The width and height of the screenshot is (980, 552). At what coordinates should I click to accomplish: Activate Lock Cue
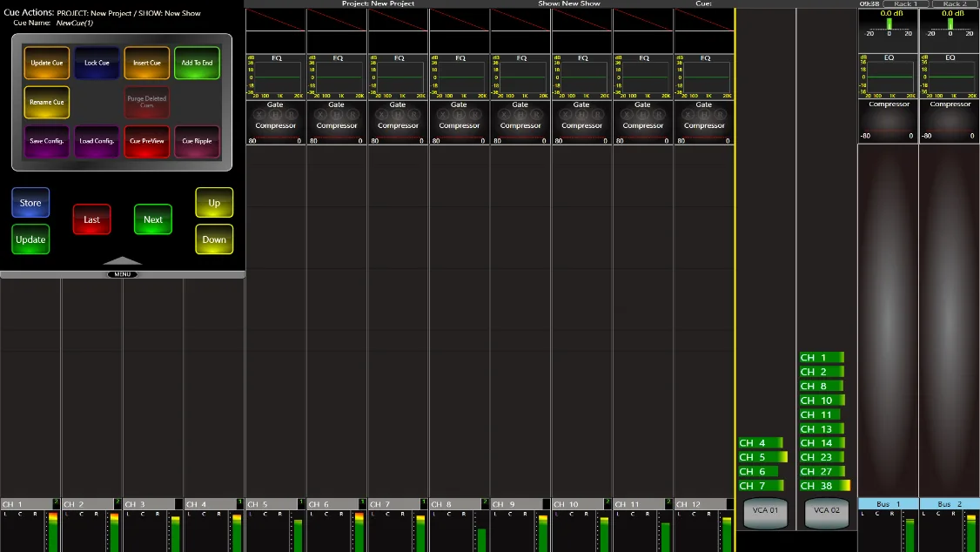[x=97, y=64]
